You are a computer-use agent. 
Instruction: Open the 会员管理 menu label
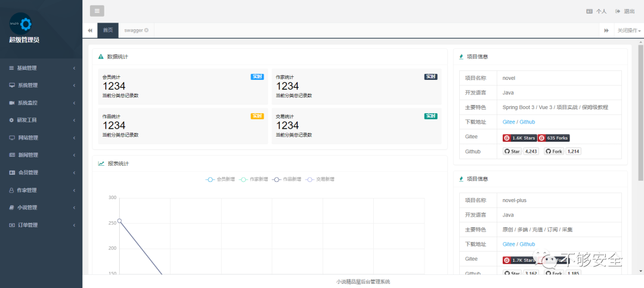[28, 172]
